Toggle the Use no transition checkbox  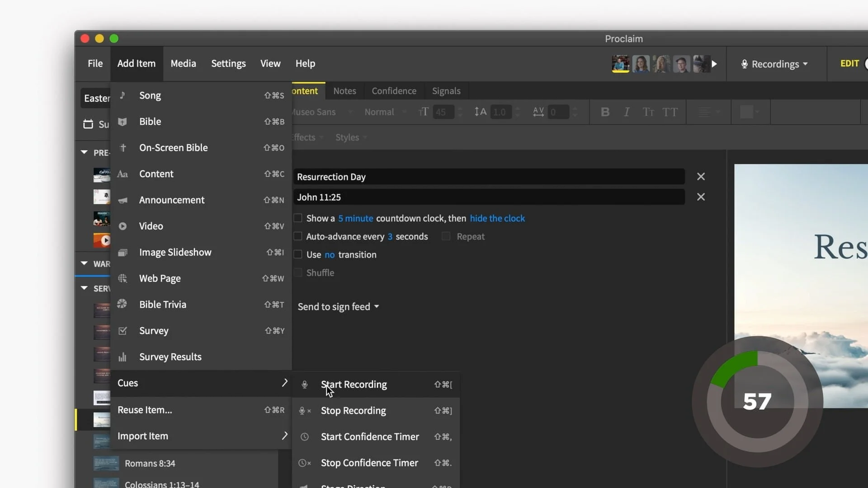[x=298, y=254]
